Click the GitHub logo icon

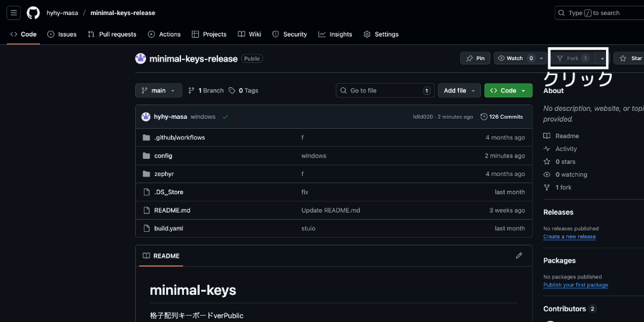(x=34, y=13)
